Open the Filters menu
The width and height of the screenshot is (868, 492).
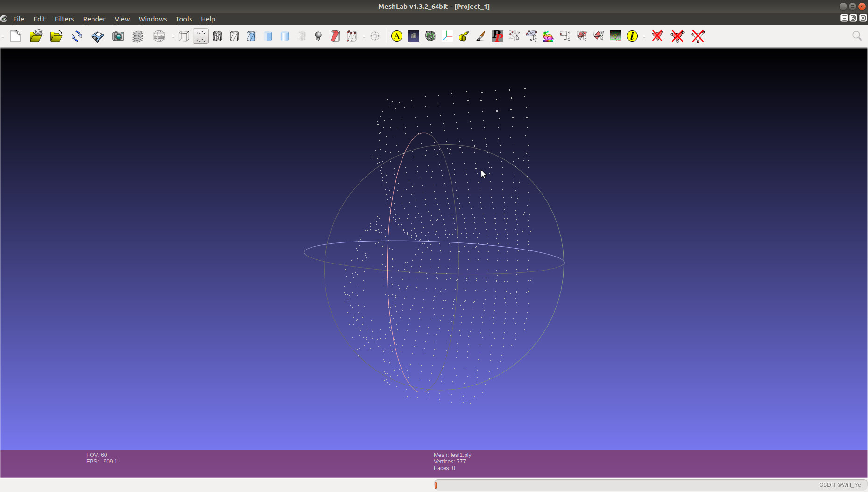[x=64, y=19]
